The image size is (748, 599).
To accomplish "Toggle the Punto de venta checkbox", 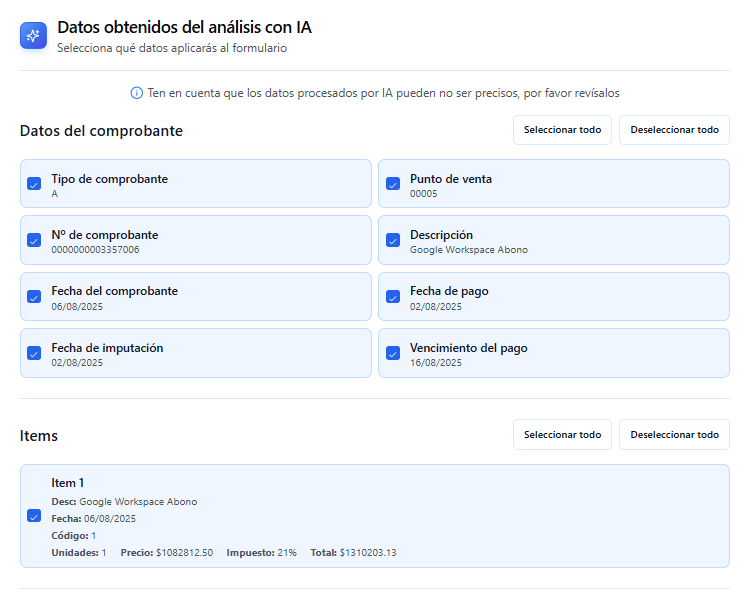I will [393, 184].
